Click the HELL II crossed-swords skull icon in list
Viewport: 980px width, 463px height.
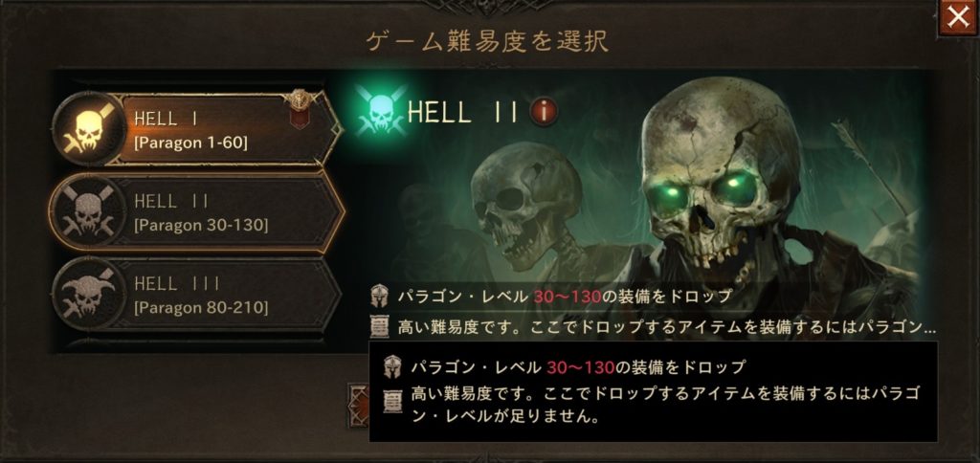pyautogui.click(x=88, y=210)
